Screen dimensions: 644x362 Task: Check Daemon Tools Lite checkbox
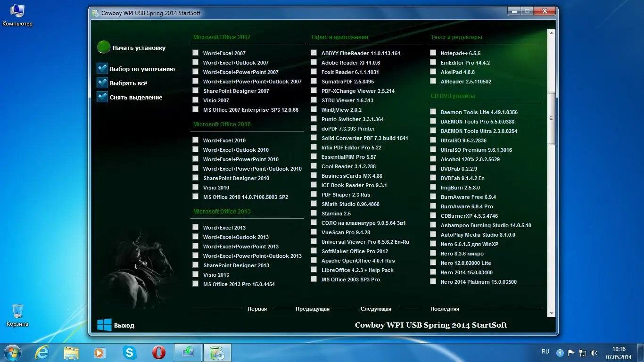coord(433,112)
